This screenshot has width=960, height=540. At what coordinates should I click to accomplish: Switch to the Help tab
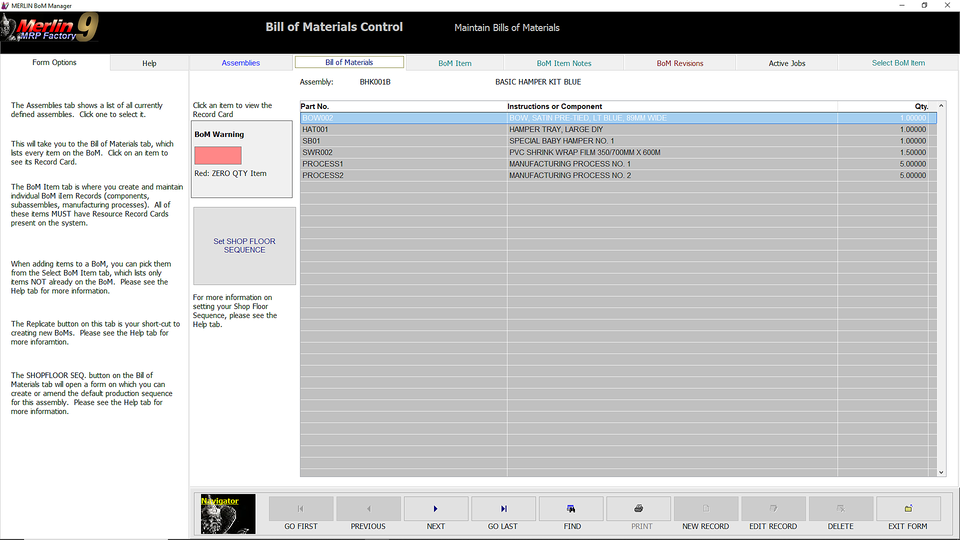(x=149, y=63)
